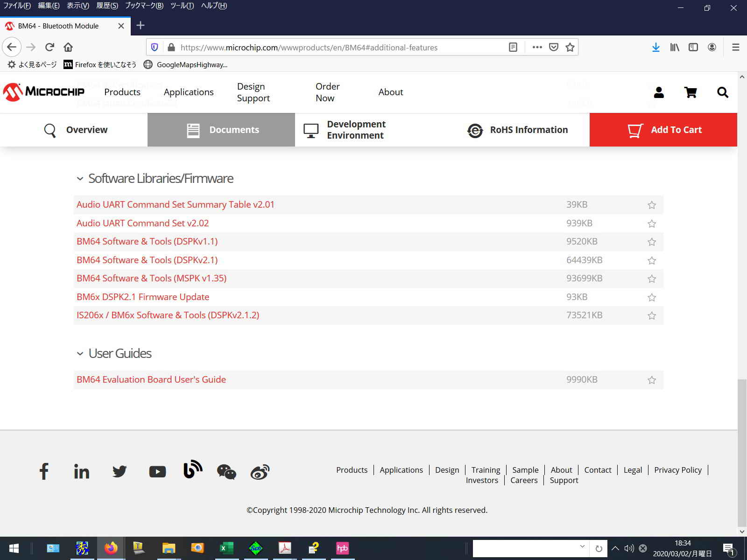Open Microchip user account icon
The image size is (747, 560).
click(x=659, y=92)
